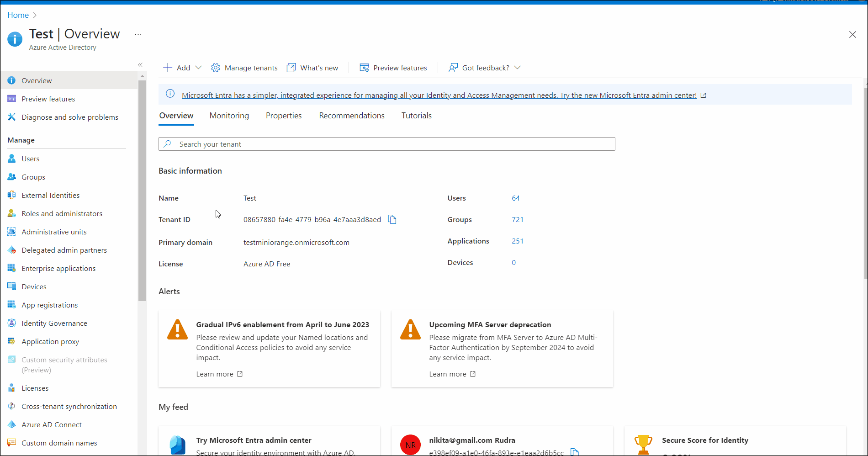Collapse the left navigation sidebar

click(x=140, y=65)
